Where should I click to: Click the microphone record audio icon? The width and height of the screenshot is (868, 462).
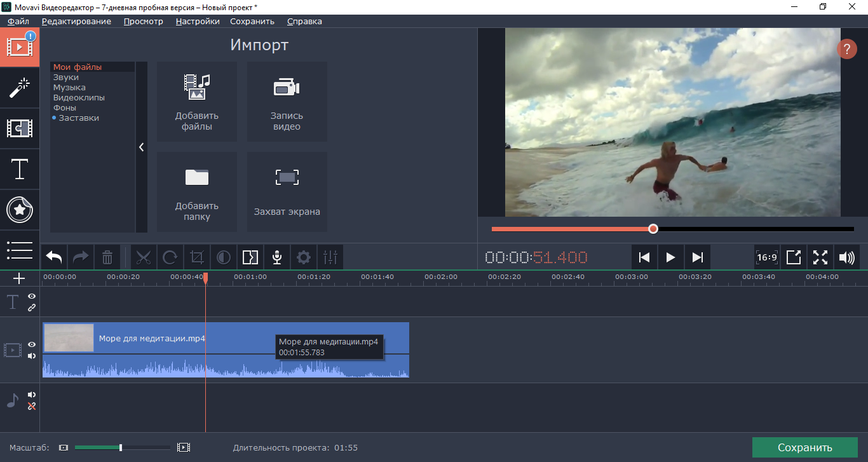click(x=277, y=257)
